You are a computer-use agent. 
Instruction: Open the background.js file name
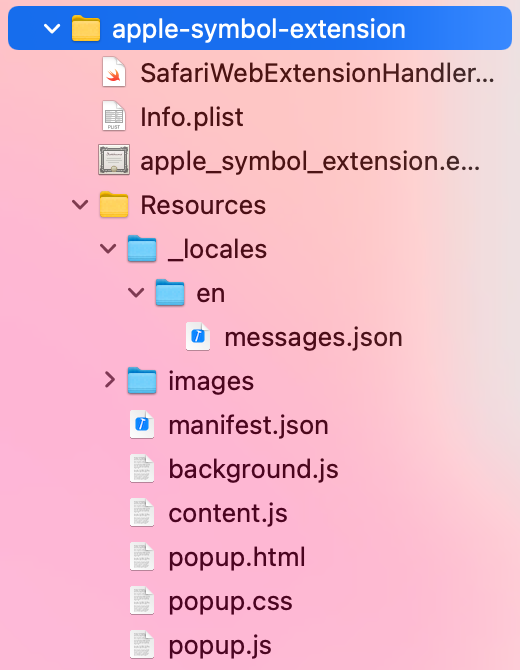click(253, 470)
